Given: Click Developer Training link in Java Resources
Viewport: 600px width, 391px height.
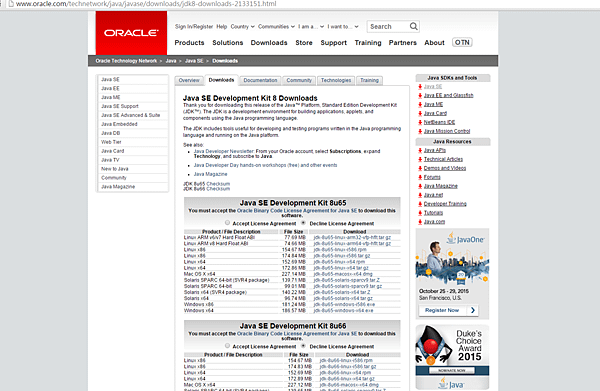Looking at the screenshot, I should (445, 204).
